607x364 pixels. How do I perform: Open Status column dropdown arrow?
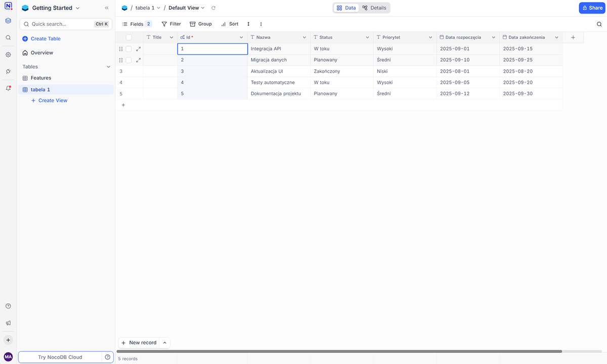pos(368,37)
